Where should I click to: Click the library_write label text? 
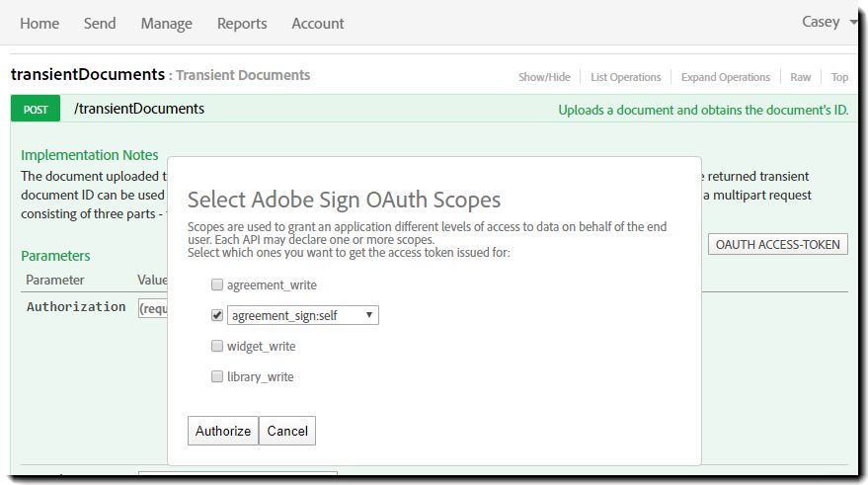[x=260, y=376]
